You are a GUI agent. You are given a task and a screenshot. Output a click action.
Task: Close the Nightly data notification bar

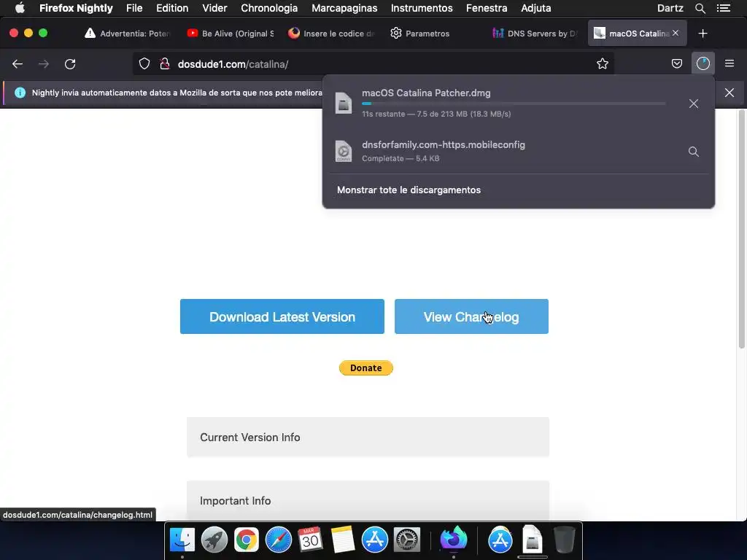coord(729,93)
